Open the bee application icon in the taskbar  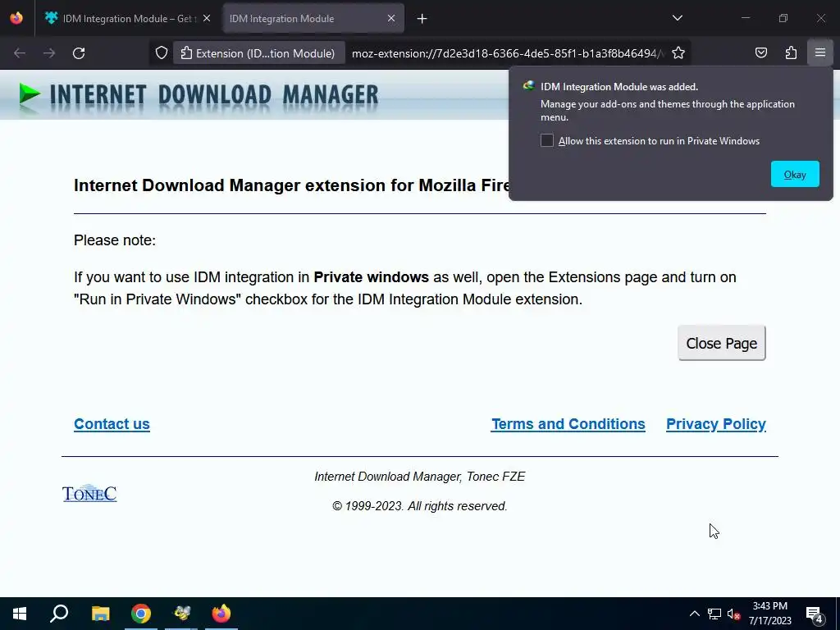click(x=181, y=614)
